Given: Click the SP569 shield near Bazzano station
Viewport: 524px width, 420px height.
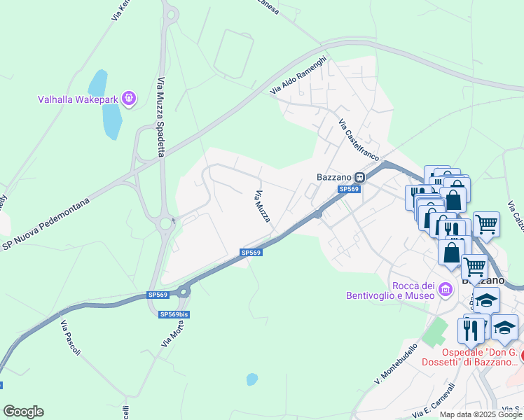Looking at the screenshot, I should (349, 189).
